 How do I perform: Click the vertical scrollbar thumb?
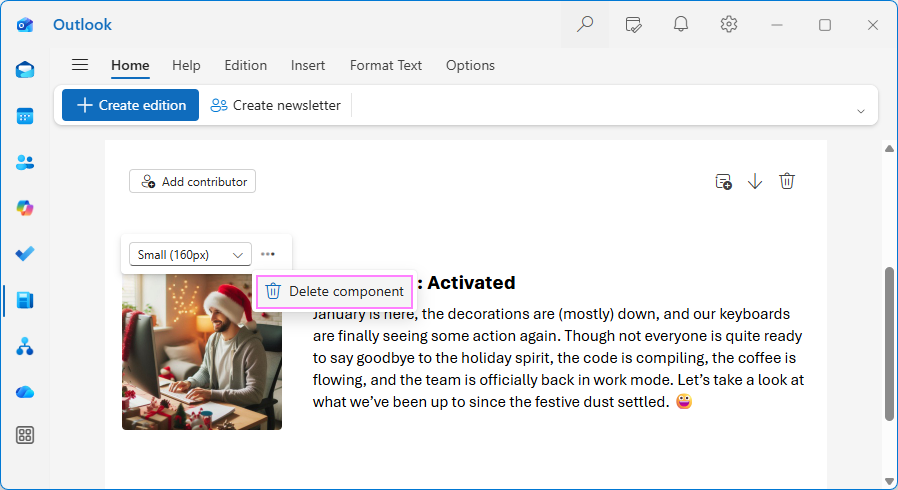(889, 343)
